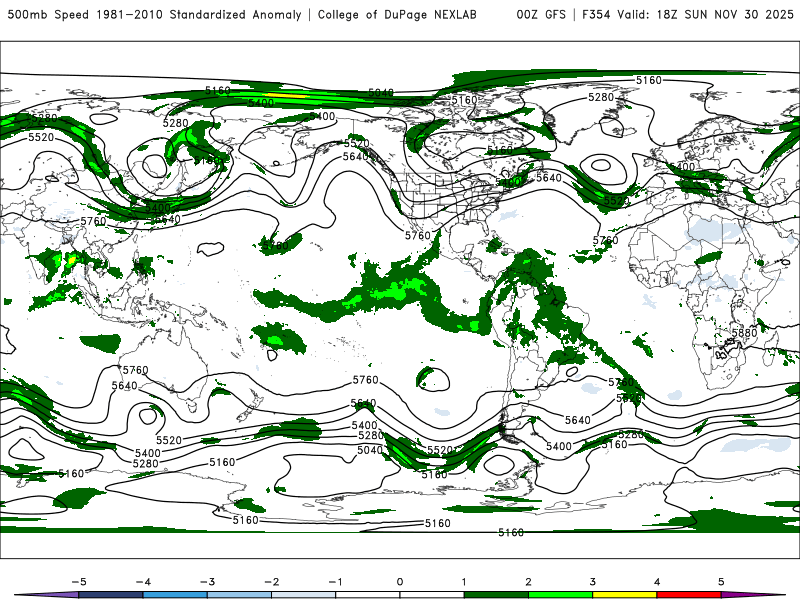Click the purple arrow at colorbar's right end
Screen dimensions: 800x600
tap(753, 595)
